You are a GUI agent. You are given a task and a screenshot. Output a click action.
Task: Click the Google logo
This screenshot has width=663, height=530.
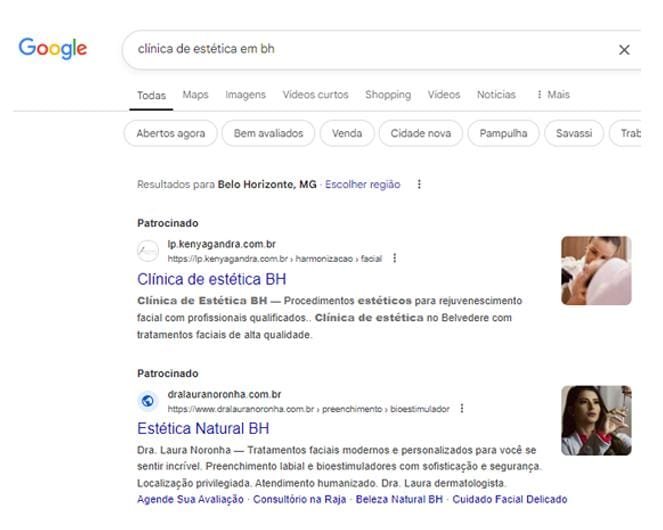pos(53,48)
